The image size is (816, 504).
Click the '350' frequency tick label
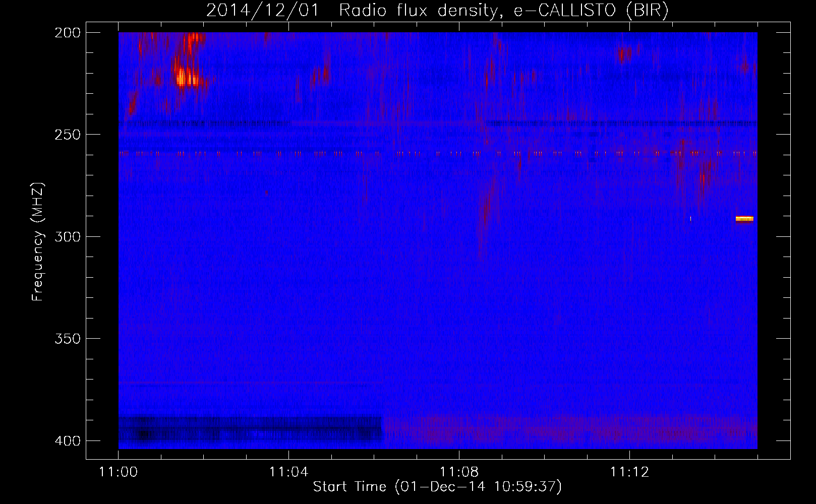click(68, 339)
